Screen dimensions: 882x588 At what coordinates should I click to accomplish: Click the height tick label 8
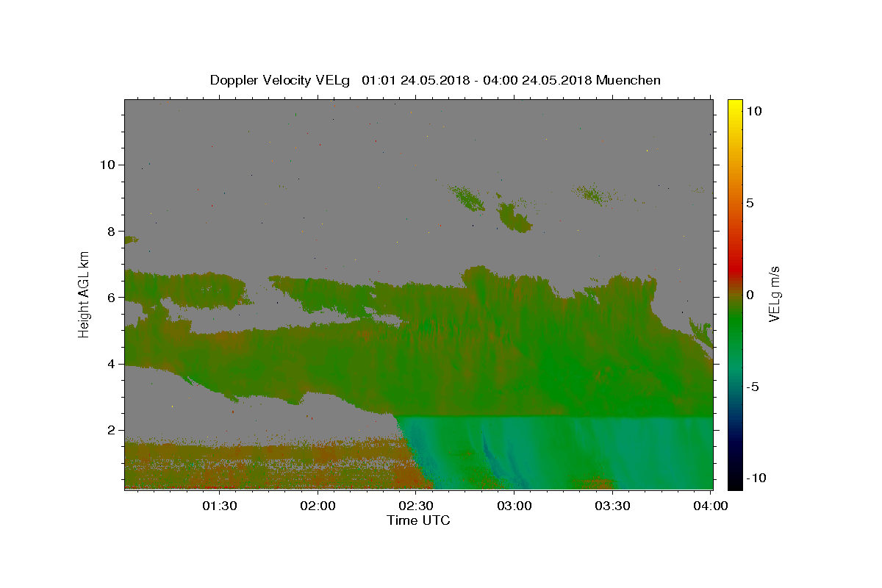pyautogui.click(x=112, y=231)
